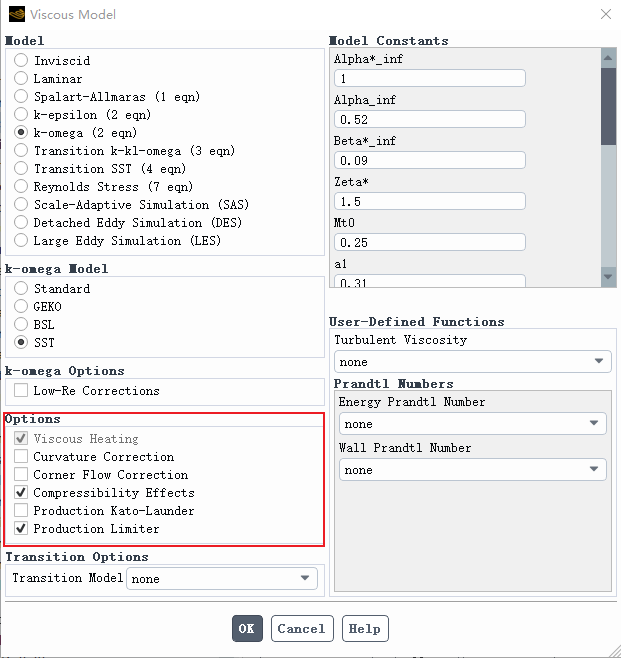Image resolution: width=621 pixels, height=658 pixels.
Task: Choose k-epsilon (2 eqn) model
Action: 21,115
